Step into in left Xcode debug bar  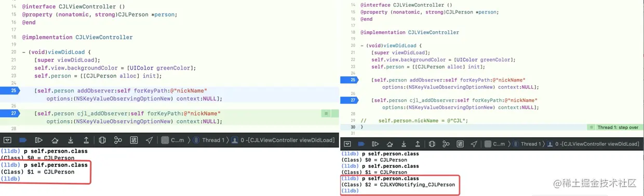[71, 140]
